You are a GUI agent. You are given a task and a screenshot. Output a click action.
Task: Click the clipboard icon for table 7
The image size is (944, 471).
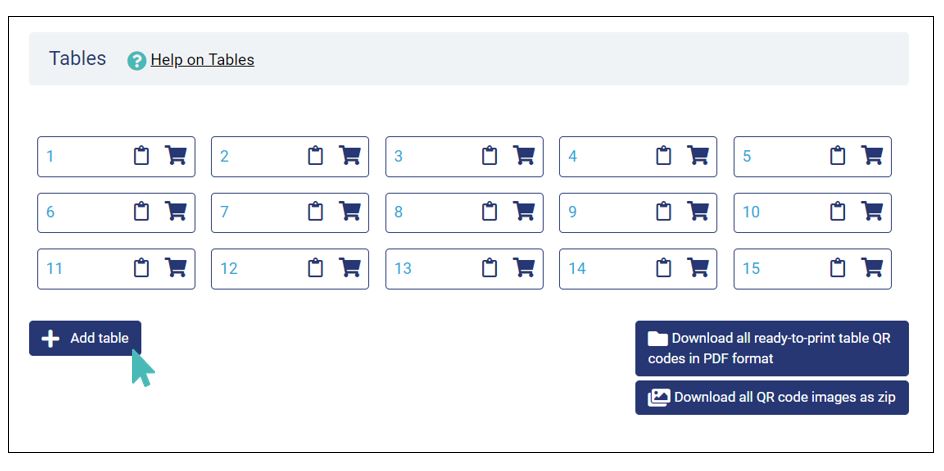315,211
